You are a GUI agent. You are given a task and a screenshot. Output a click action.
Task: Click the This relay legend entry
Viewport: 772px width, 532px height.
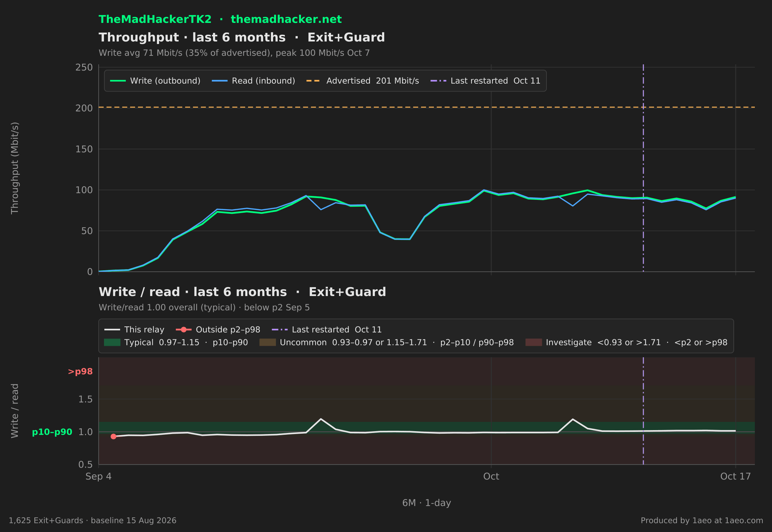tap(134, 330)
